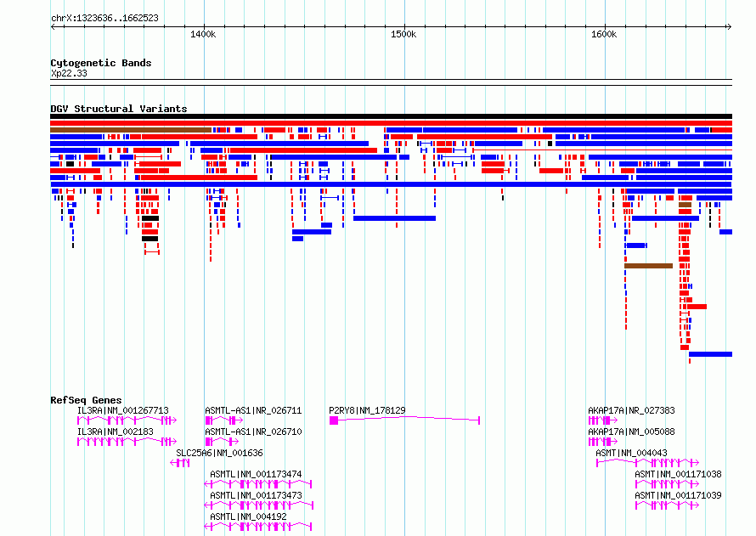Click the brown variant bar above the ASMT genes
This screenshot has width=756, height=536.
point(648,266)
